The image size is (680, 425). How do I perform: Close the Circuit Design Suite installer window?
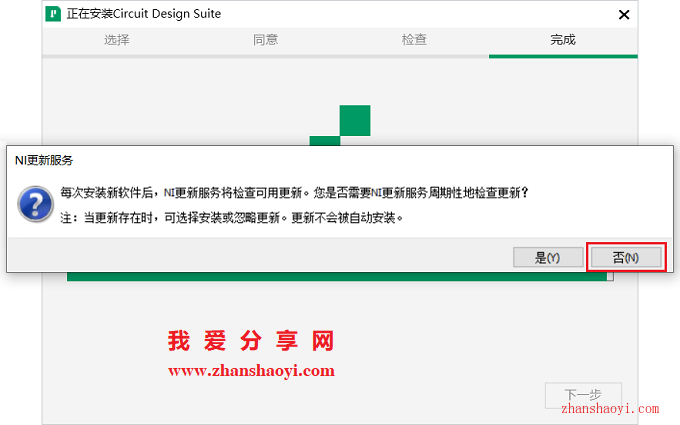tap(624, 14)
